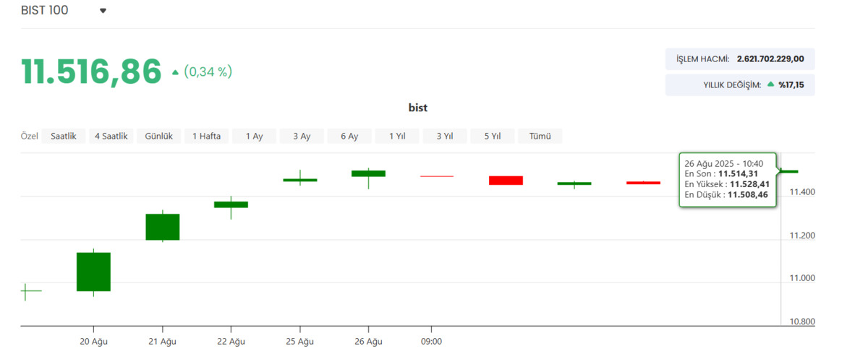The image size is (868, 362).
Task: Show the 5 Yıl chart range
Action: [x=492, y=136]
